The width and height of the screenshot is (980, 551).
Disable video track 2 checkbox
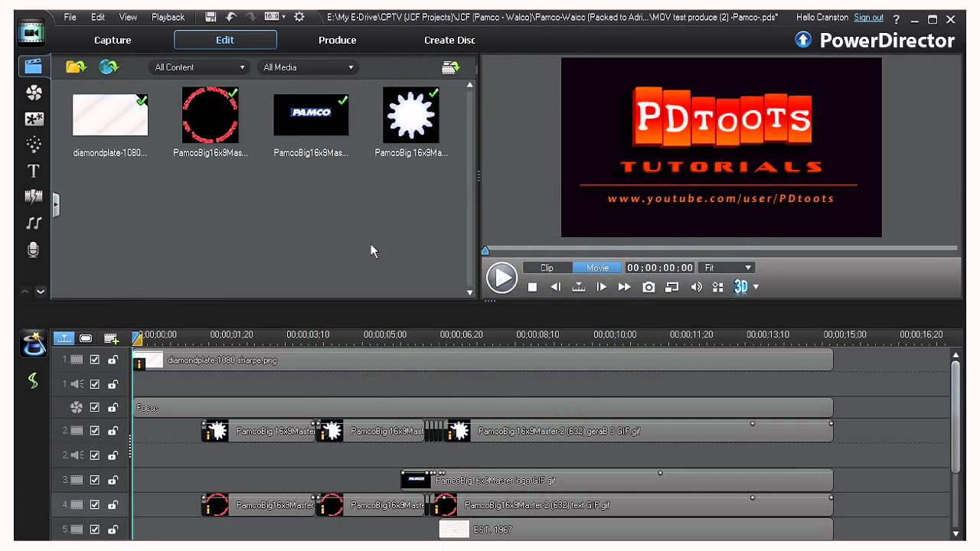[x=95, y=431]
